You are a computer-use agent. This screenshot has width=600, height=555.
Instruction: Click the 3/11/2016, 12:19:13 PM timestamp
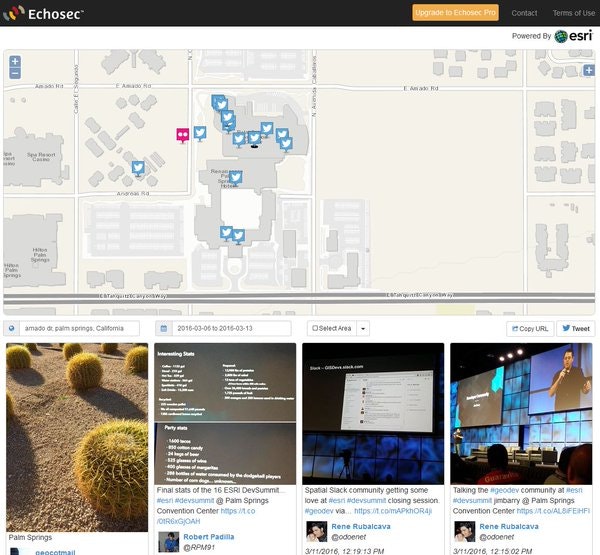344,551
